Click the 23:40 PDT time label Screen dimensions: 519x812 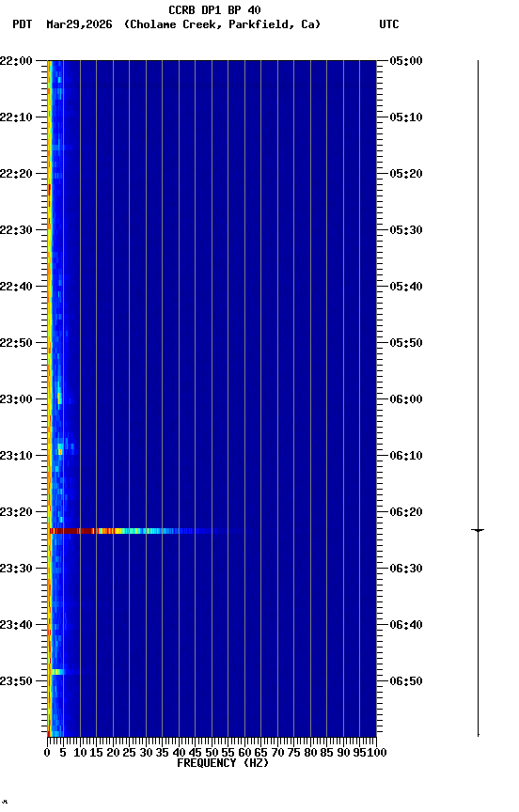16,625
